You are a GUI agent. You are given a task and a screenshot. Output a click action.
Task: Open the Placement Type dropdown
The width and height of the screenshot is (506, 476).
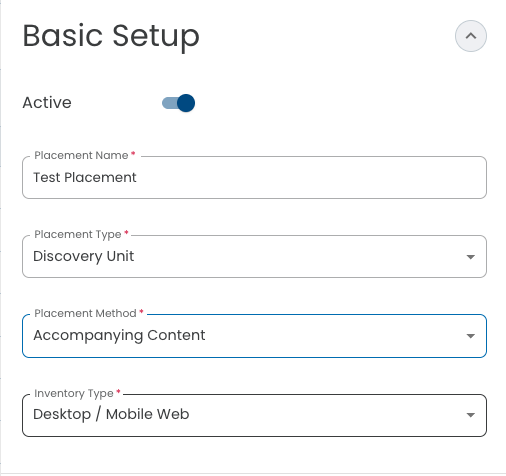(x=254, y=256)
